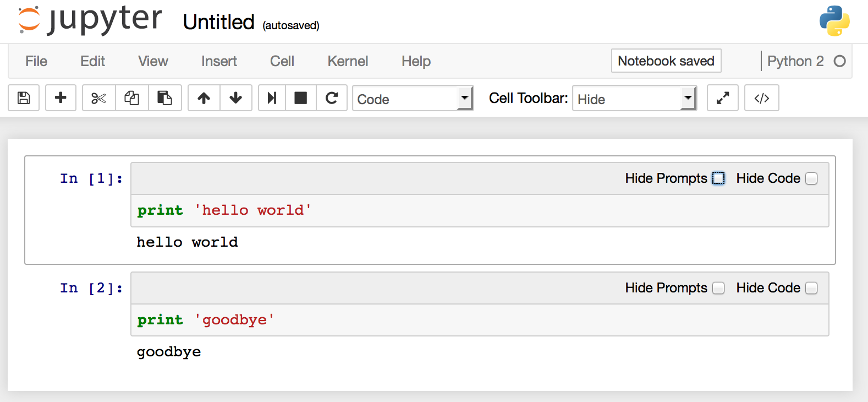
Task: Click the goodbye output text
Action: pyautogui.click(x=169, y=352)
